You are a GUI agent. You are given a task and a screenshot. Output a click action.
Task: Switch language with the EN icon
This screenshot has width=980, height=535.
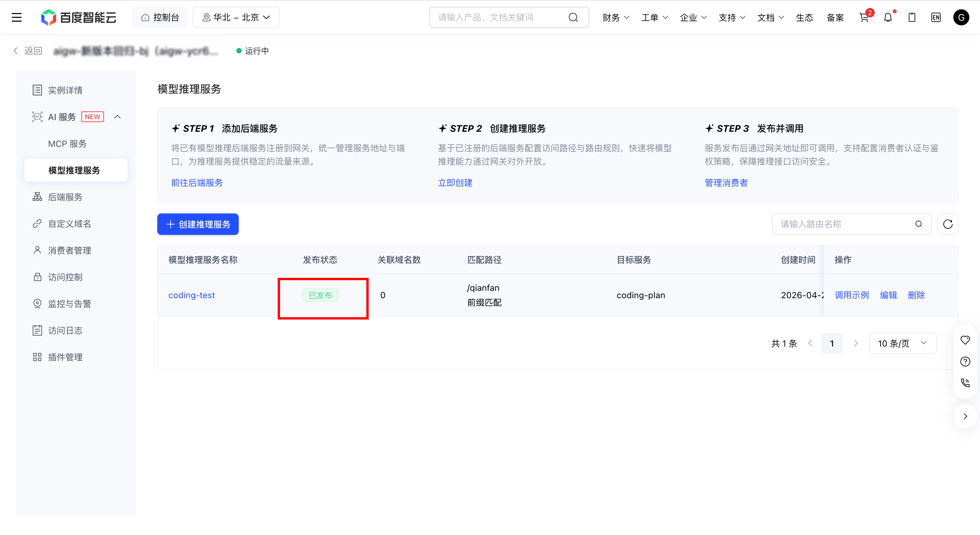[x=936, y=18]
